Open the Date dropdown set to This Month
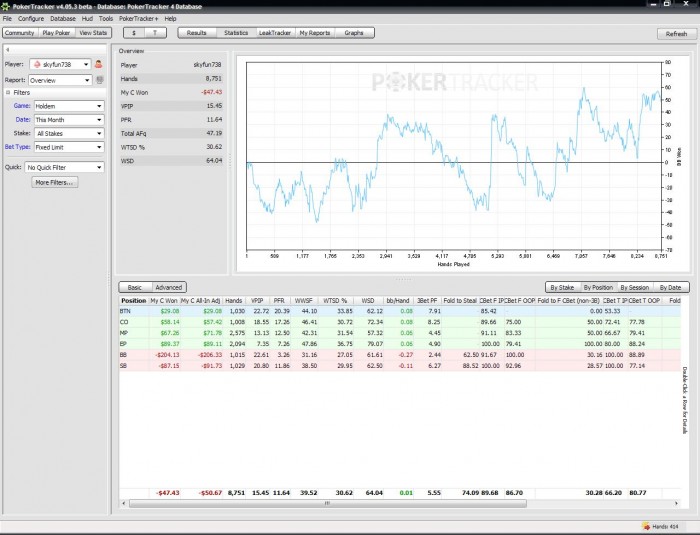Viewport: 700px width, 535px height. 69,120
